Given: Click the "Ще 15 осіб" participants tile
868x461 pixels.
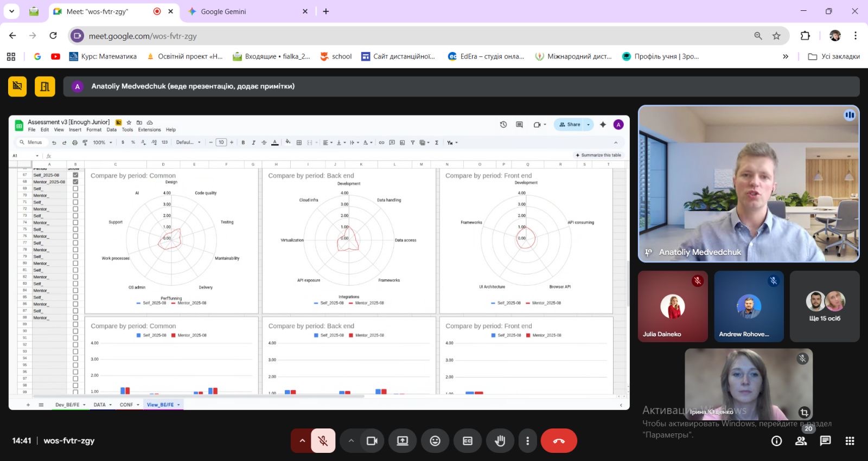Looking at the screenshot, I should click(x=825, y=306).
